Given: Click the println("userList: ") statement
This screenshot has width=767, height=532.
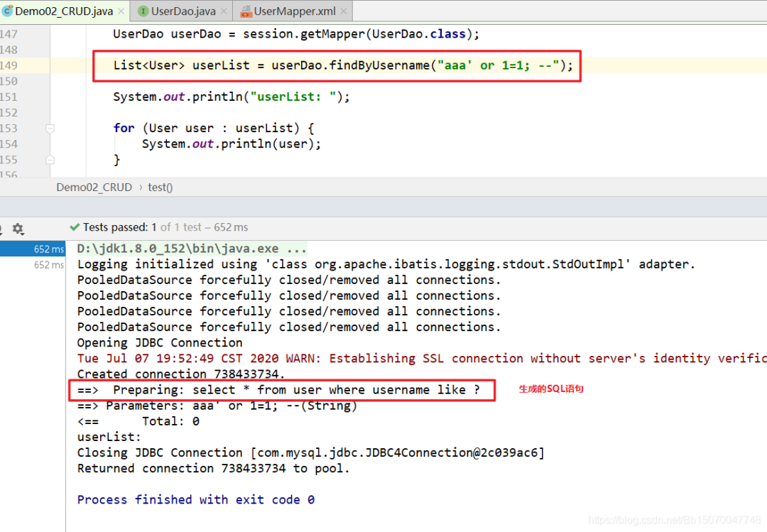Looking at the screenshot, I should click(x=232, y=97).
